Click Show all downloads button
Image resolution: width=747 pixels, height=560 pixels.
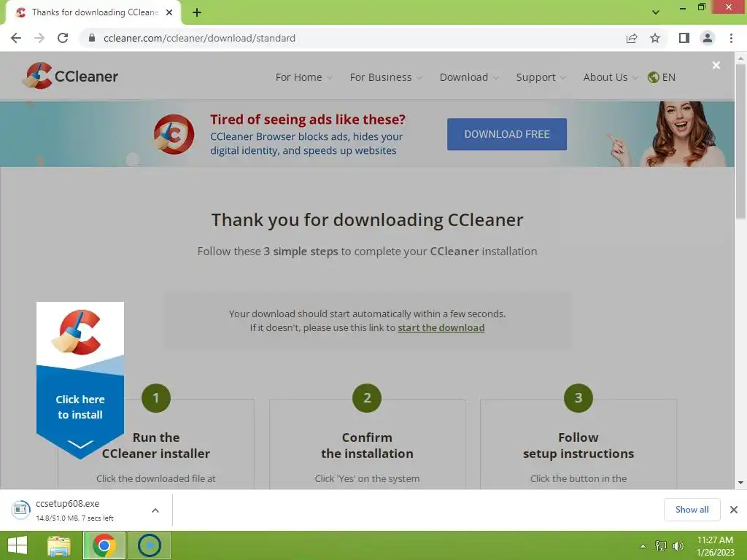(692, 510)
